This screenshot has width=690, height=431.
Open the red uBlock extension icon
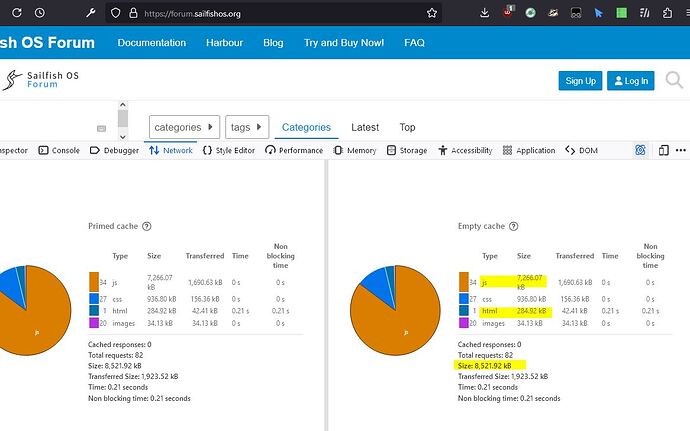(x=508, y=12)
